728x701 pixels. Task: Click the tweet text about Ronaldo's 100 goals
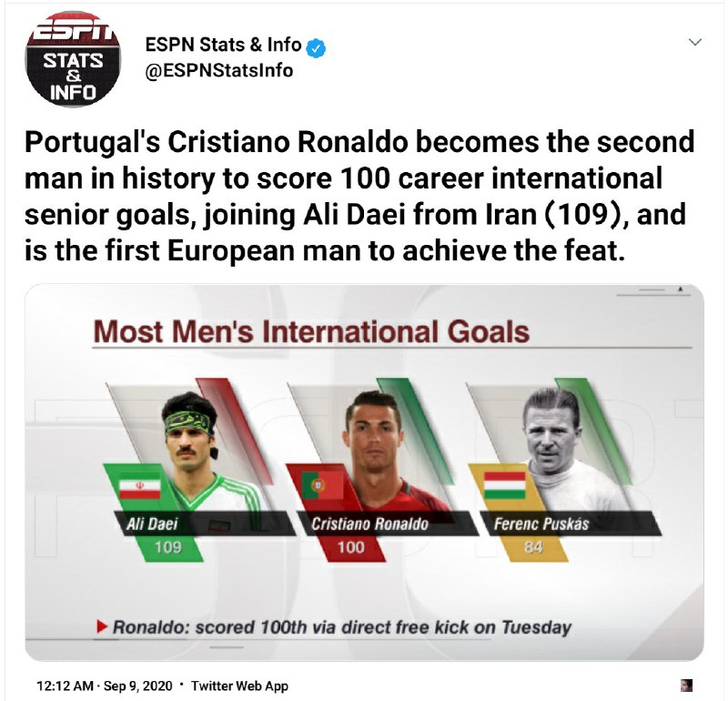(359, 196)
